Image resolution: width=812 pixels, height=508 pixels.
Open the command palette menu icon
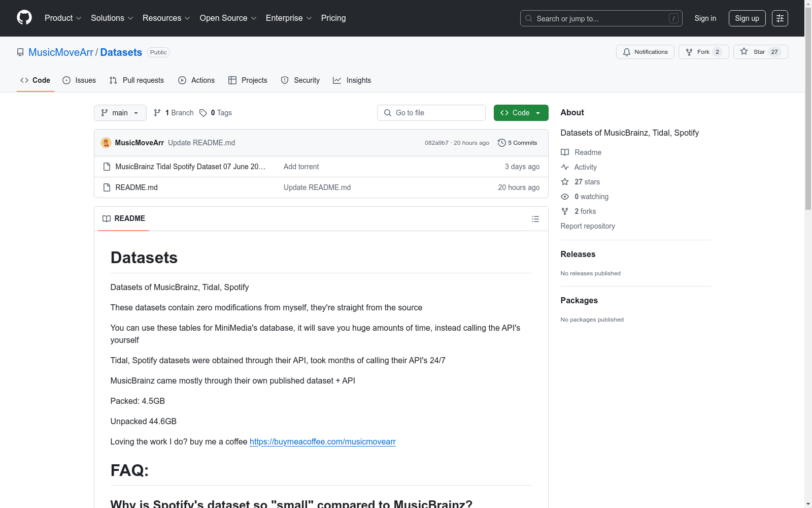pos(780,18)
